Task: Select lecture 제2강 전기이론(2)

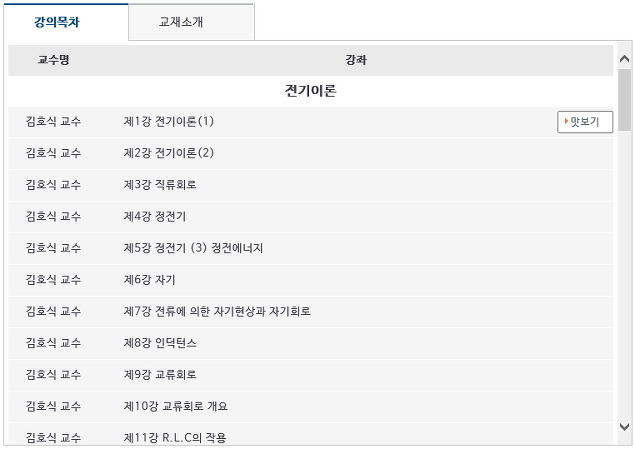Action: tap(168, 153)
